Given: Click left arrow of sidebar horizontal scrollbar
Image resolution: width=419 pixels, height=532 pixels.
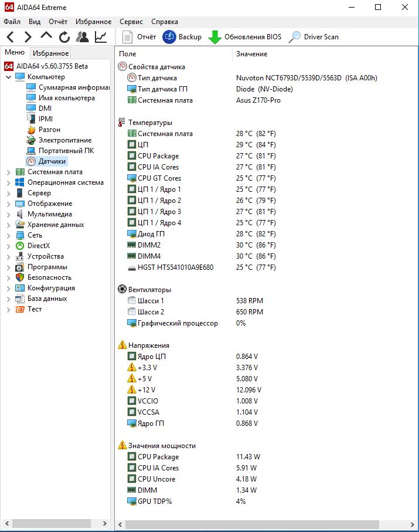Looking at the screenshot, I should click(x=7, y=524).
